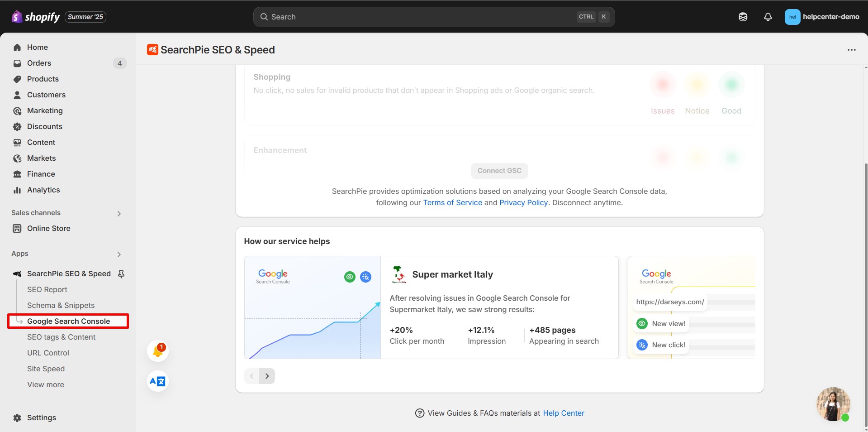
Task: Click the SearchPie app icon in the page header
Action: click(x=152, y=50)
